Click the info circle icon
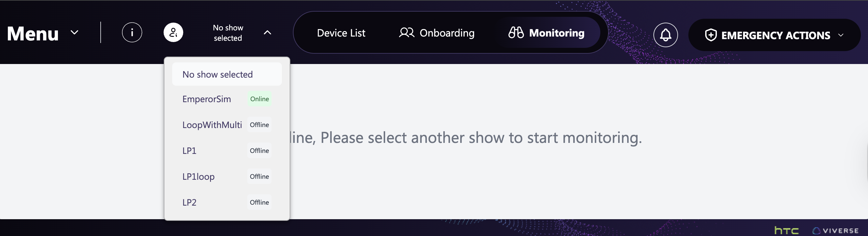The width and height of the screenshot is (868, 236). click(x=132, y=33)
